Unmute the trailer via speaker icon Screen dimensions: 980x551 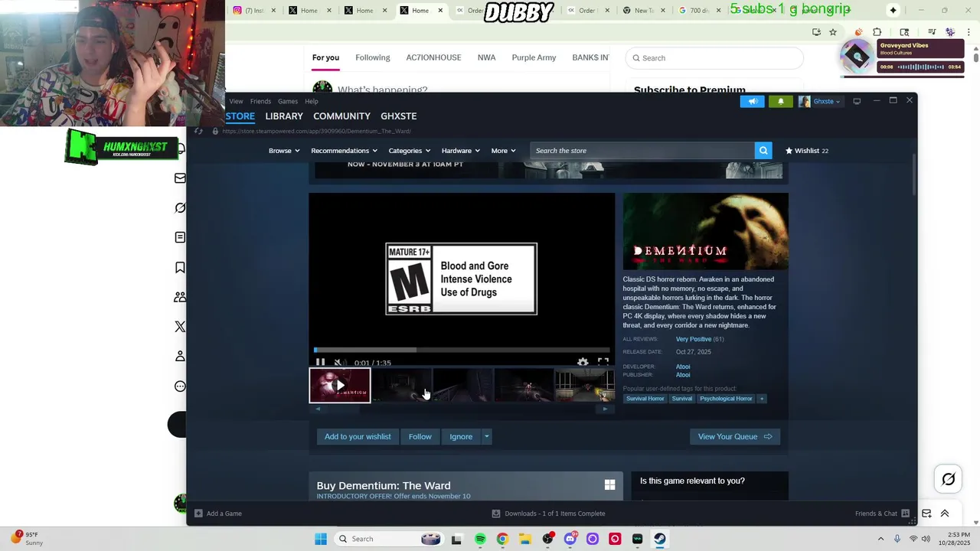339,362
